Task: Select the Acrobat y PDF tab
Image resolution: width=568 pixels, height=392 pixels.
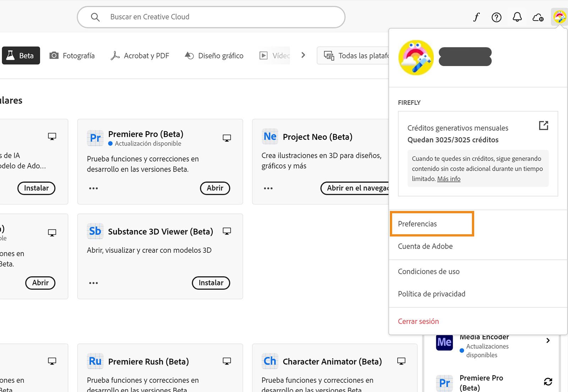Action: pyautogui.click(x=140, y=55)
